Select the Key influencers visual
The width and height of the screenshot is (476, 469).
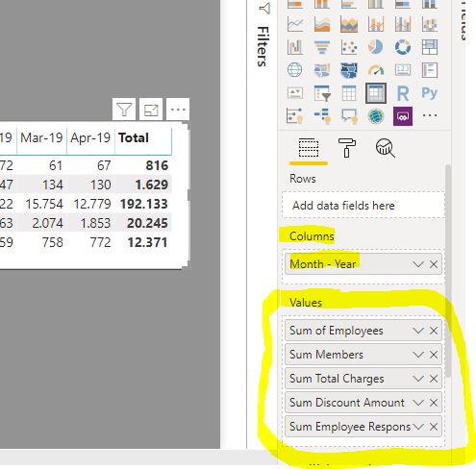295,115
